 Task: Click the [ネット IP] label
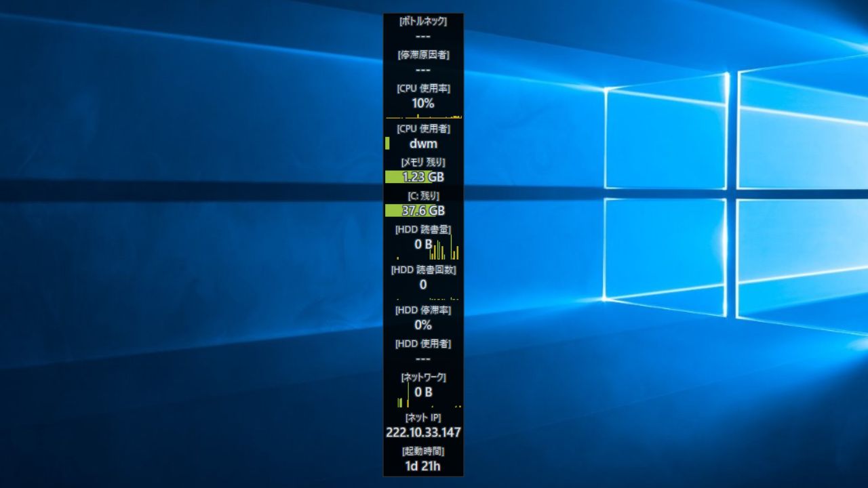pos(423,417)
